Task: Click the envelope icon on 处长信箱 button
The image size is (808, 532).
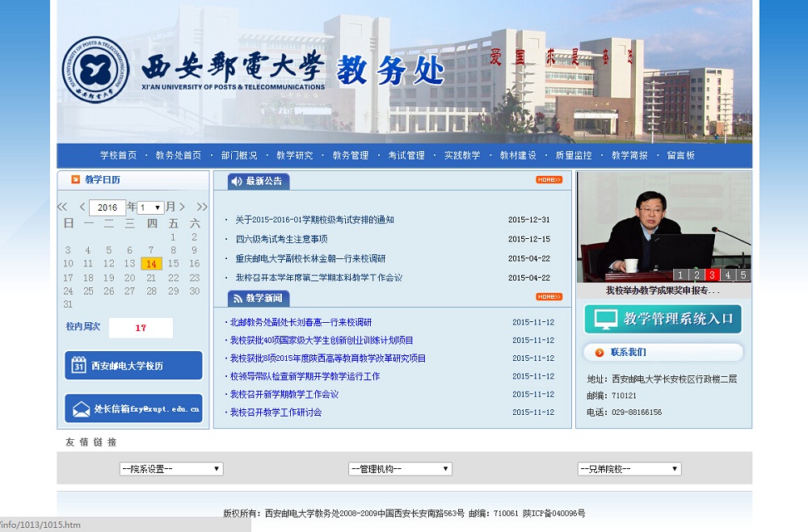Action: pyautogui.click(x=82, y=409)
